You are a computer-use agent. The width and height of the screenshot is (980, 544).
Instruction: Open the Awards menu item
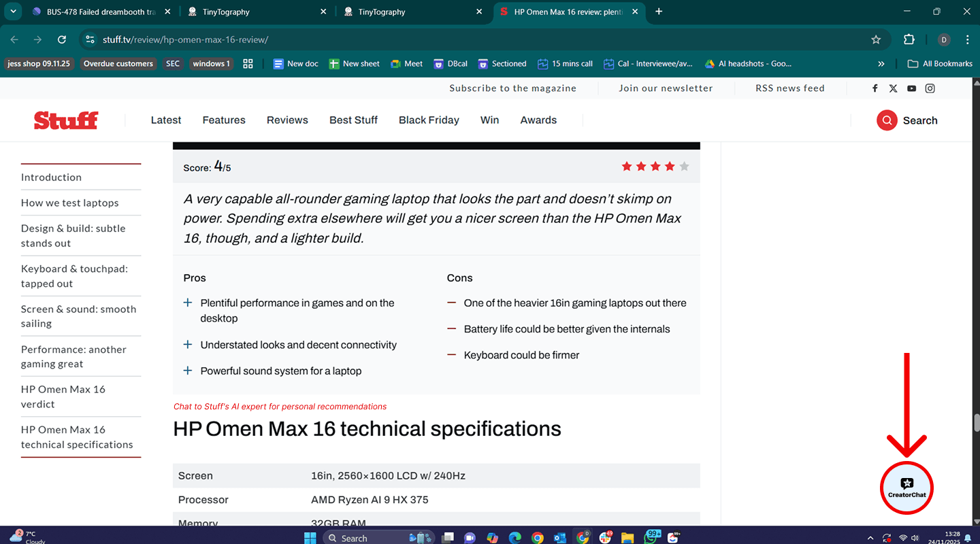[x=538, y=120]
